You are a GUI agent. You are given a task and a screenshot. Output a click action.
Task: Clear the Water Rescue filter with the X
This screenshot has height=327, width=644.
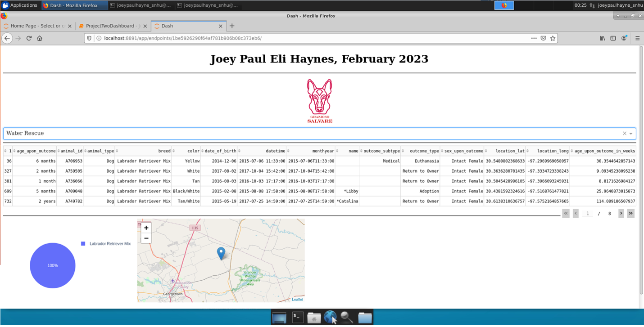624,133
